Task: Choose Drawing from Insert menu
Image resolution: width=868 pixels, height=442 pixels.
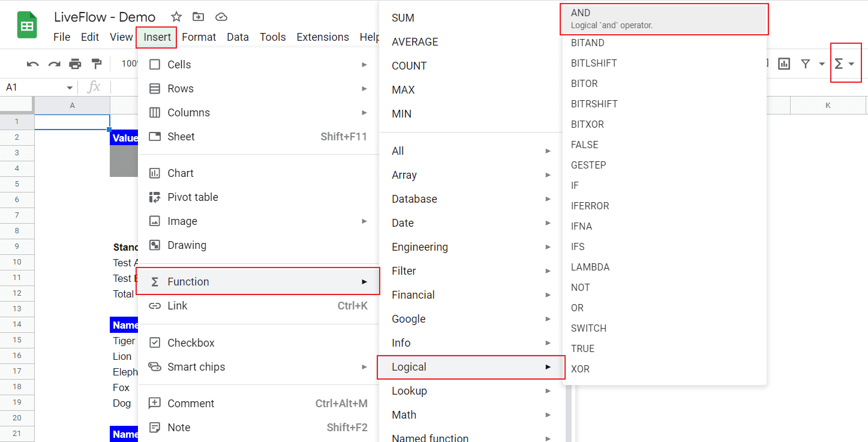Action: click(259, 245)
